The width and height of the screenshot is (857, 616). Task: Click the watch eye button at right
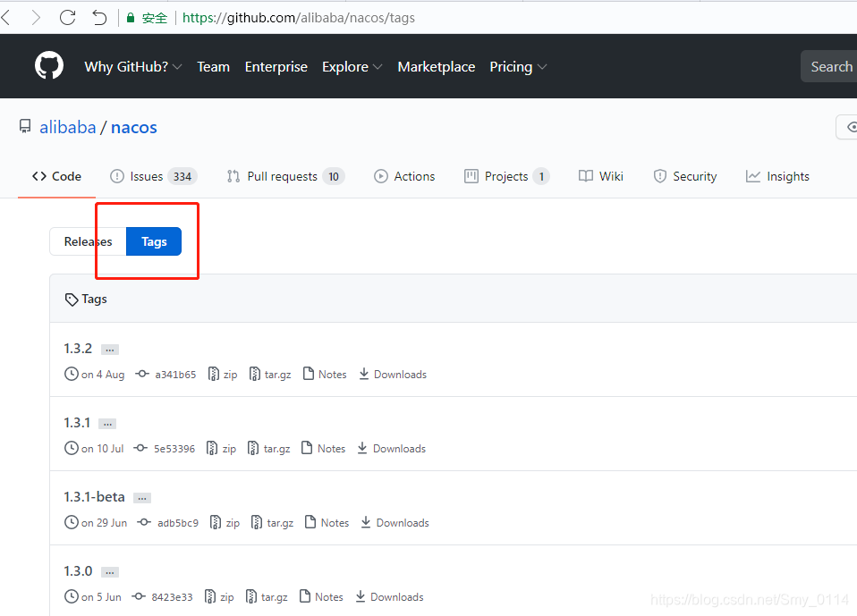tap(848, 127)
